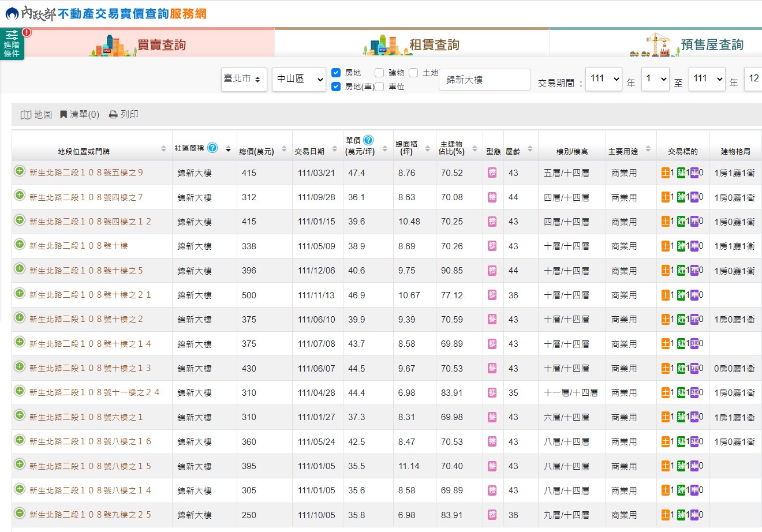Viewport: 762px width, 532px height.
Task: Open the 進階條件 advanced filter panel
Action: click(x=12, y=44)
